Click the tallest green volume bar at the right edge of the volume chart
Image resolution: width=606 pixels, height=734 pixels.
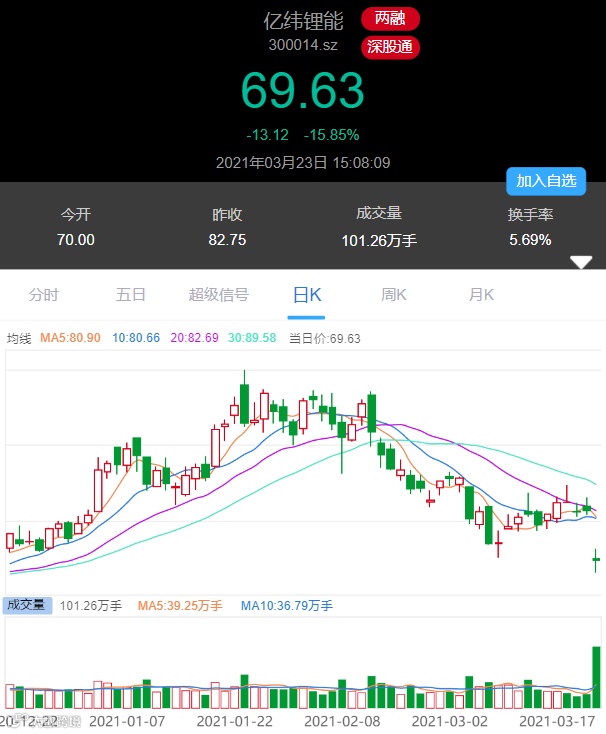(x=596, y=677)
